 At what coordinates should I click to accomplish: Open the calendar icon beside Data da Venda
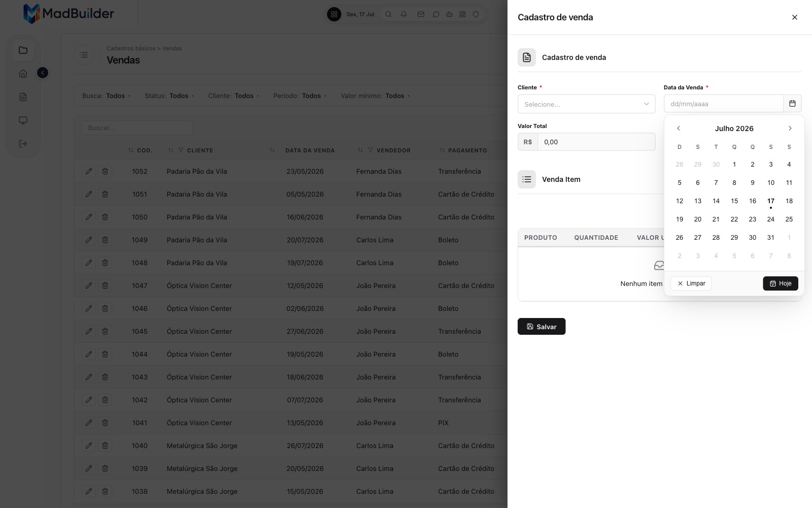click(x=792, y=104)
